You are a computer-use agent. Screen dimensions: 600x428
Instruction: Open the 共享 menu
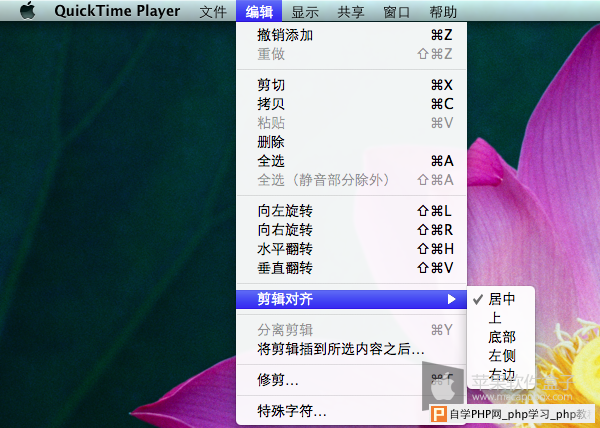pos(351,11)
